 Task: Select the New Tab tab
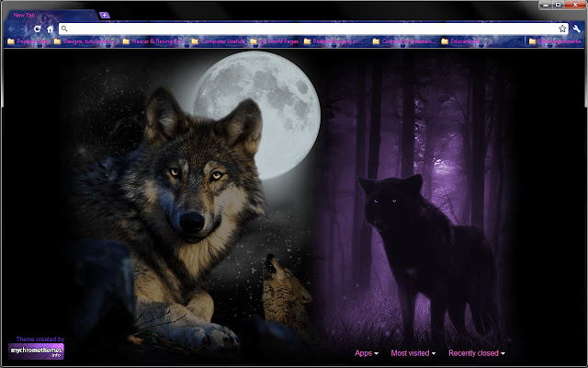point(51,15)
